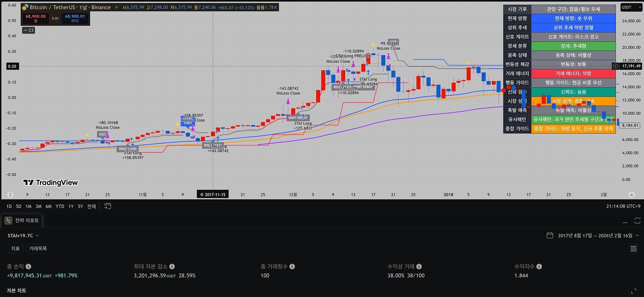644x297 pixels.
Task: Select the 전체 time range
Action: click(x=92, y=206)
